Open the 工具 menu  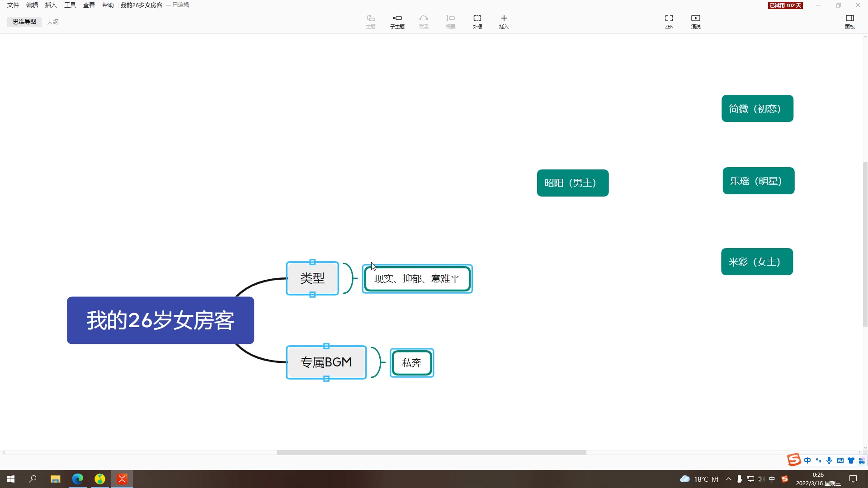pyautogui.click(x=70, y=5)
